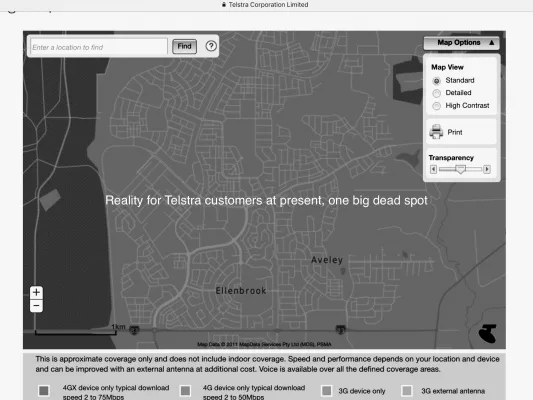Screen dimensions: 533x400
Task: Decrease transparency with the left arrow
Action: (433, 169)
